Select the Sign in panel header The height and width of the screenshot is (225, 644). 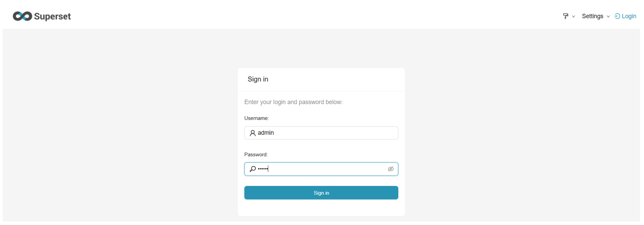click(258, 79)
